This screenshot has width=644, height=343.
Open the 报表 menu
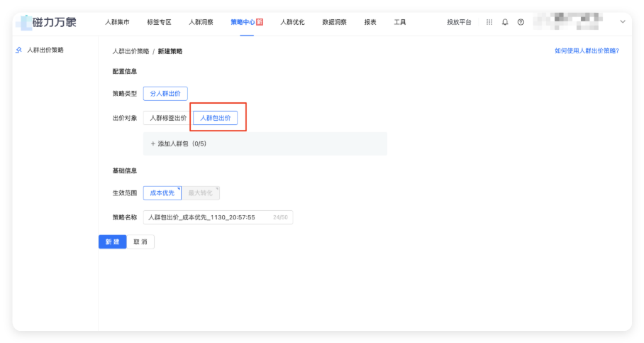click(x=370, y=22)
